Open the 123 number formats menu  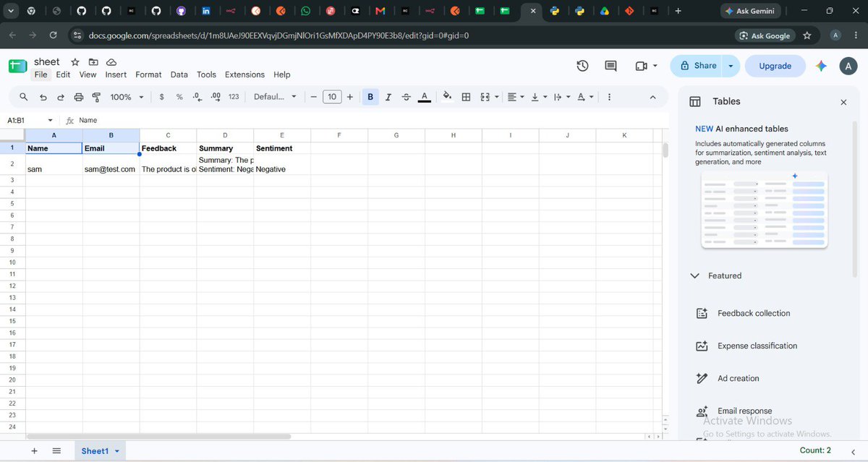(x=234, y=97)
